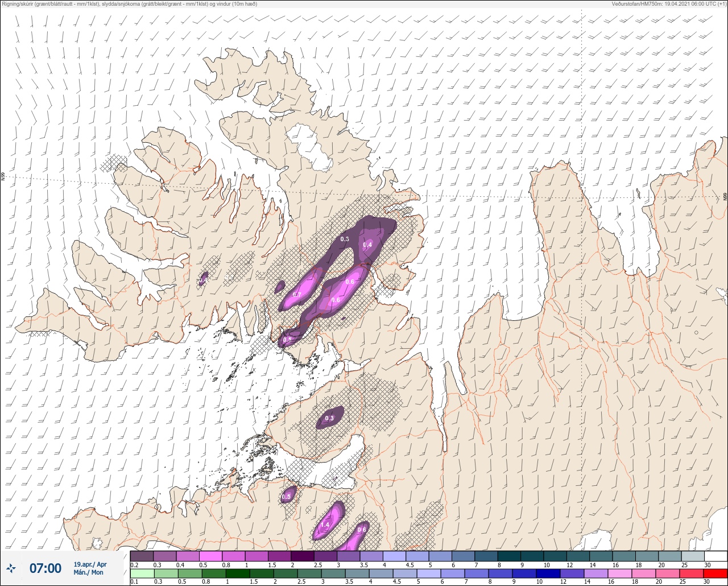This screenshot has height=586, width=728.
Task: Select upper legend dark teal swatch starting at 9
Action: coord(532,556)
